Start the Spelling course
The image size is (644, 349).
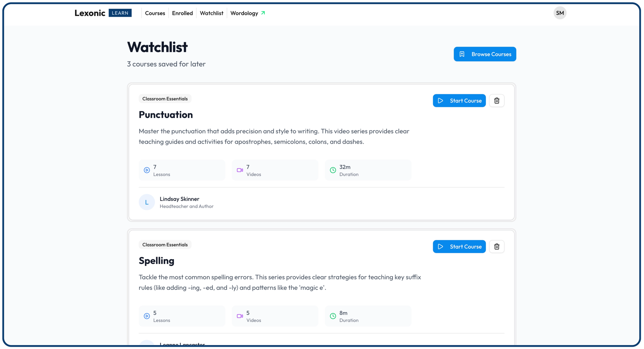[459, 246]
